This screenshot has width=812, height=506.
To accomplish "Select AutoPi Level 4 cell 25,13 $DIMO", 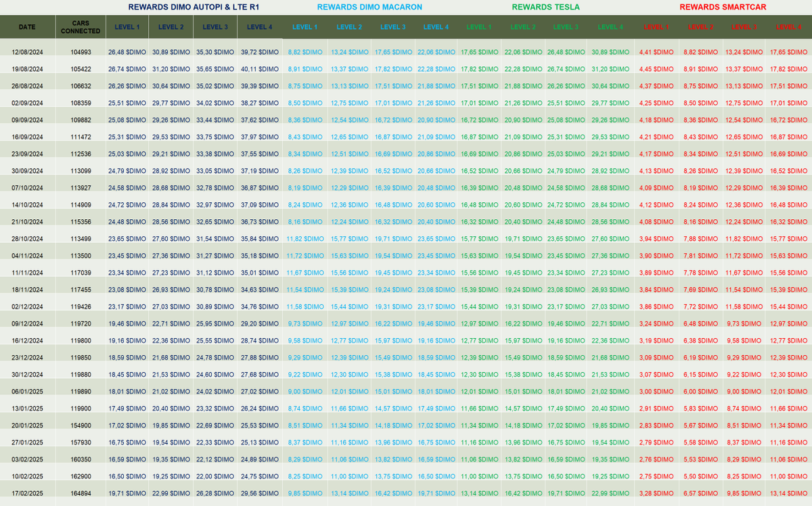I will 260,442.
